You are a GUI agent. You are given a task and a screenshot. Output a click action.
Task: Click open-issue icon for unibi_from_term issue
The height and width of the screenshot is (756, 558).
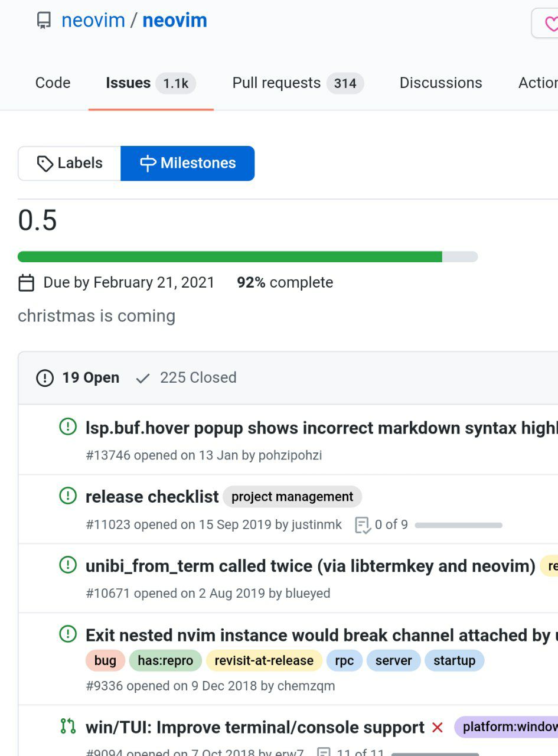pos(68,565)
